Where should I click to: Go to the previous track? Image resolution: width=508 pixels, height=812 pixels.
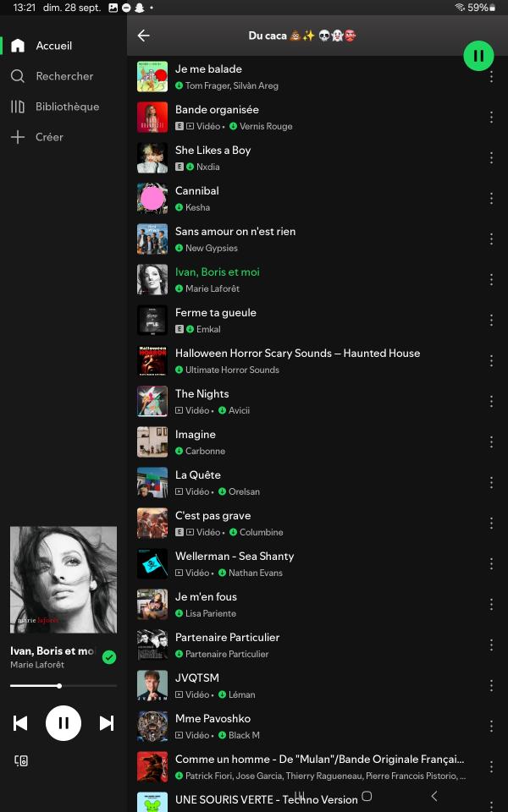(20, 723)
